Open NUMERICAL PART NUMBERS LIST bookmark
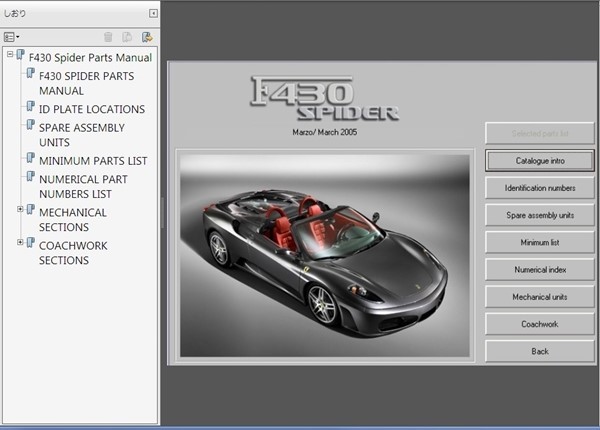 click(x=83, y=187)
